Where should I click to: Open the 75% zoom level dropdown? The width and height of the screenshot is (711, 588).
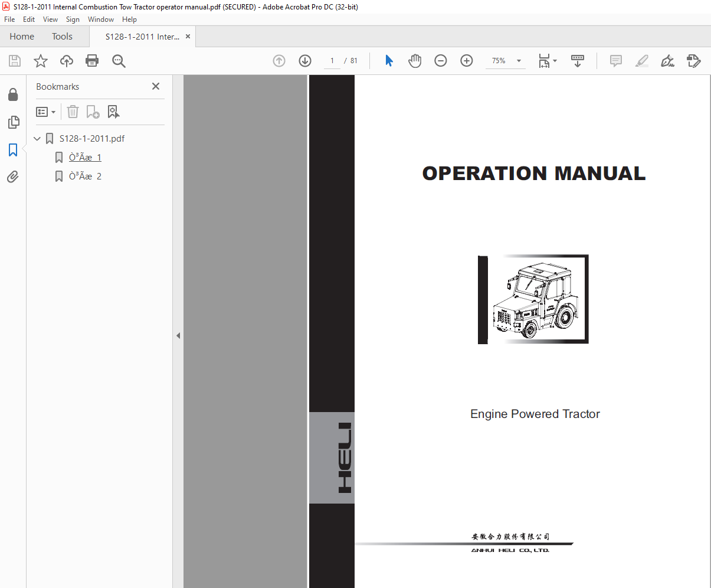505,61
